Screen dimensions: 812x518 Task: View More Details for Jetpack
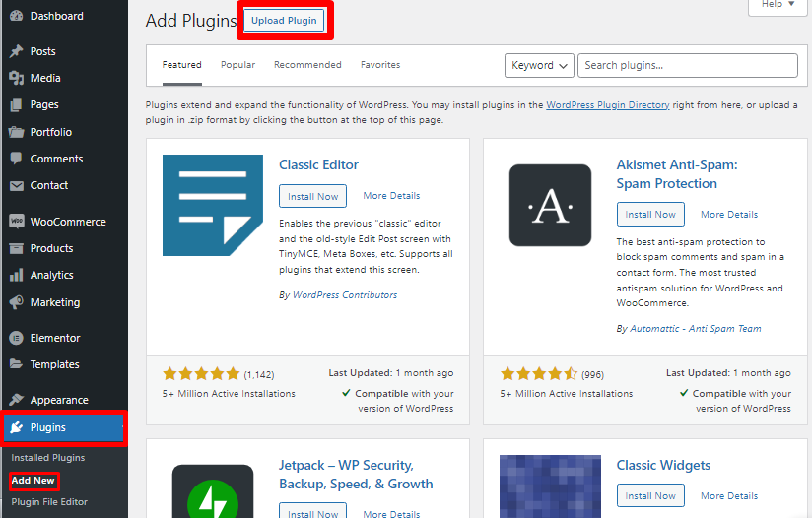point(391,514)
